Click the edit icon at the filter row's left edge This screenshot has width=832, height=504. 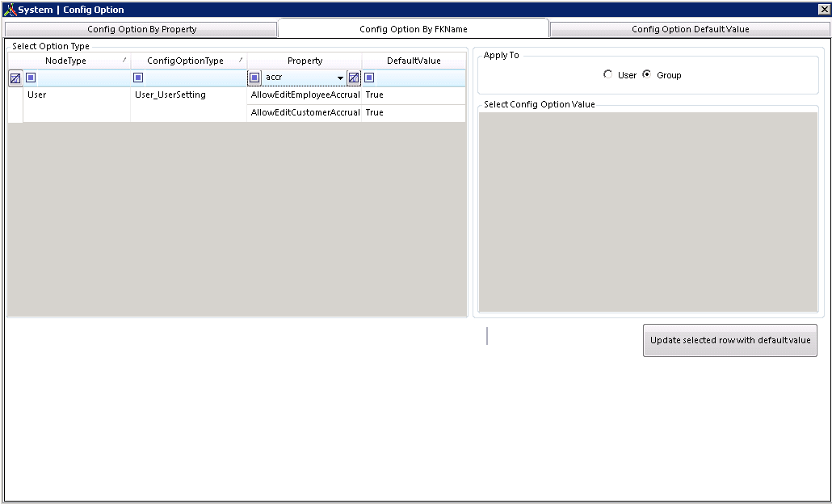[x=15, y=78]
